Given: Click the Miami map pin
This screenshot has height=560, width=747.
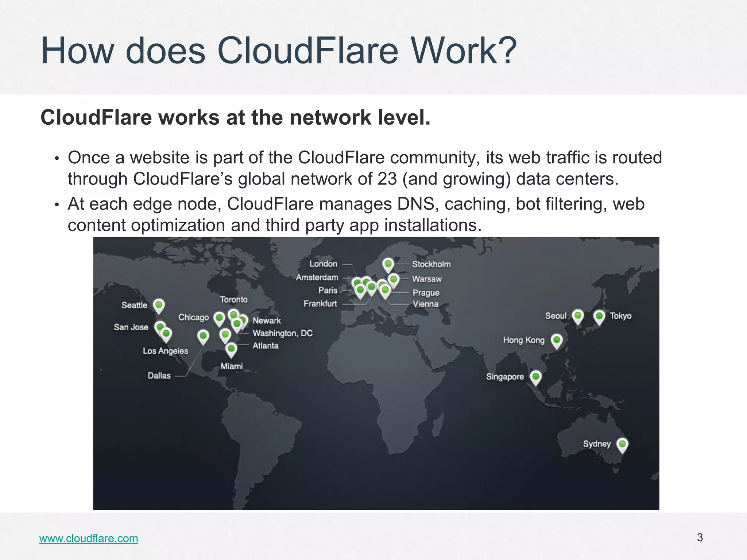Looking at the screenshot, I should click(x=231, y=350).
